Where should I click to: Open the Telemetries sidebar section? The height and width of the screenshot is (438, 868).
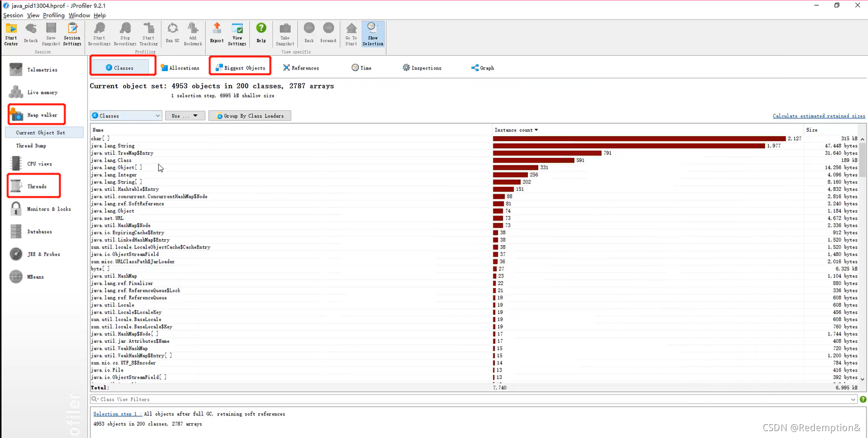[34, 70]
